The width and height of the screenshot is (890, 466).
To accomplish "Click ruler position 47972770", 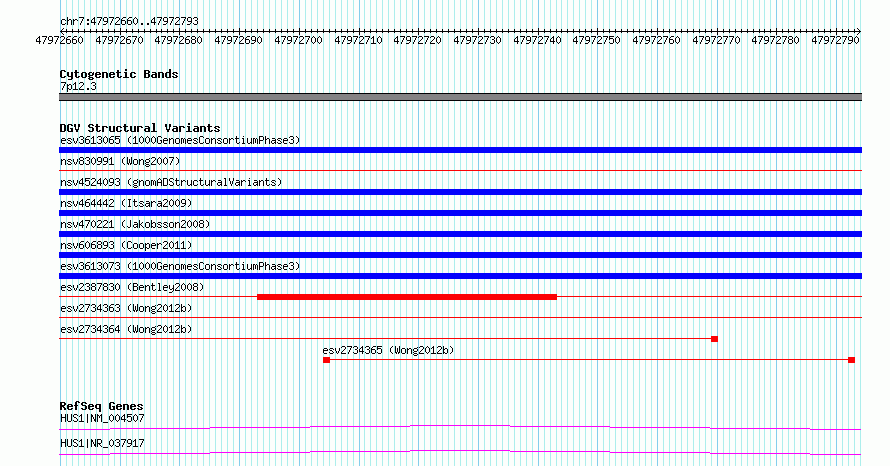I will point(716,40).
